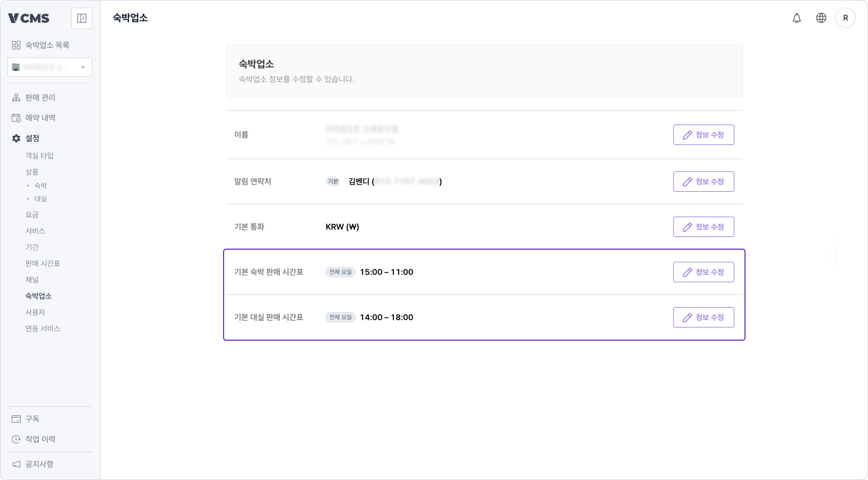Click the 판매 관리 sitemap icon

pos(15,97)
